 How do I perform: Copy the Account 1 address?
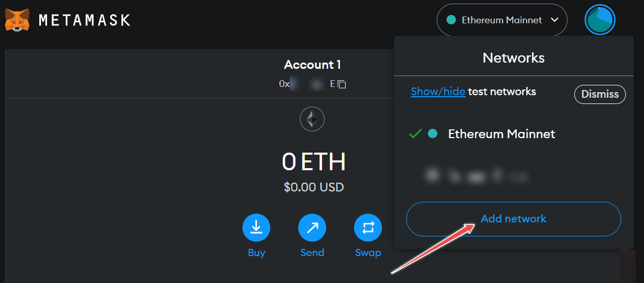click(x=342, y=84)
